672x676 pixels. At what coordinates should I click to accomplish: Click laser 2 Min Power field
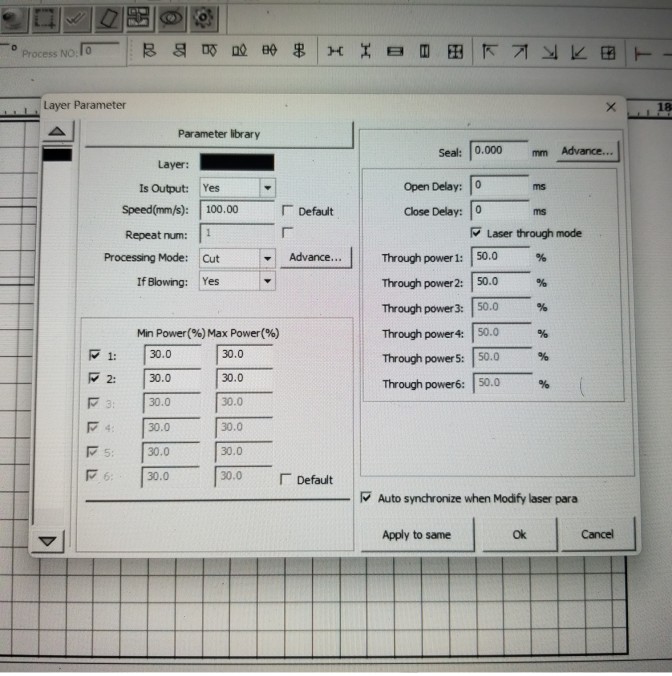(x=172, y=378)
